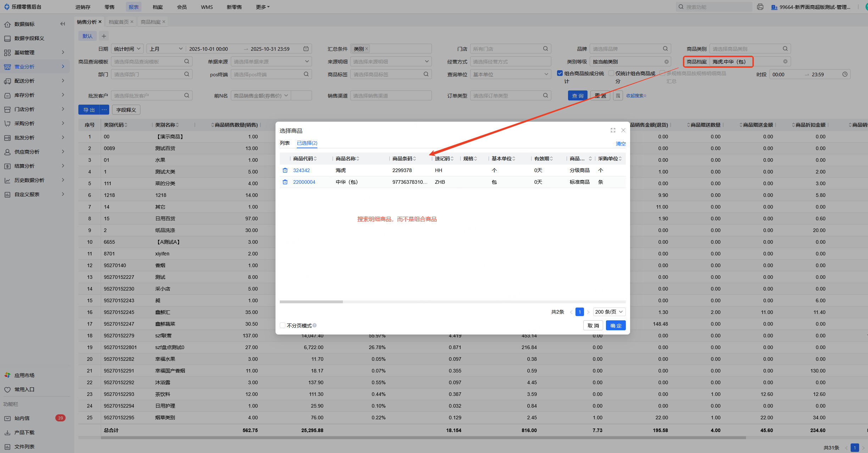This screenshot has width=868, height=453.
Task: Clear the 商品档案 field with the x icon
Action: click(785, 61)
